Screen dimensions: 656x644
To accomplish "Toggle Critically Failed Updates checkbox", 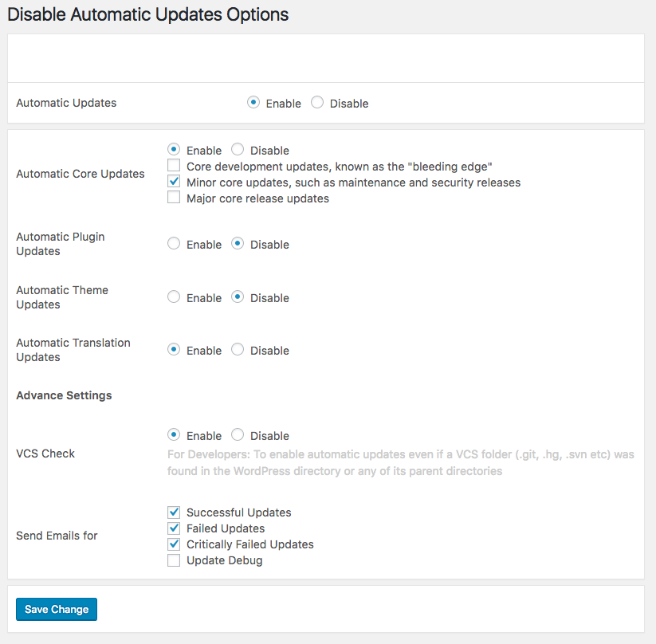I will 174,544.
